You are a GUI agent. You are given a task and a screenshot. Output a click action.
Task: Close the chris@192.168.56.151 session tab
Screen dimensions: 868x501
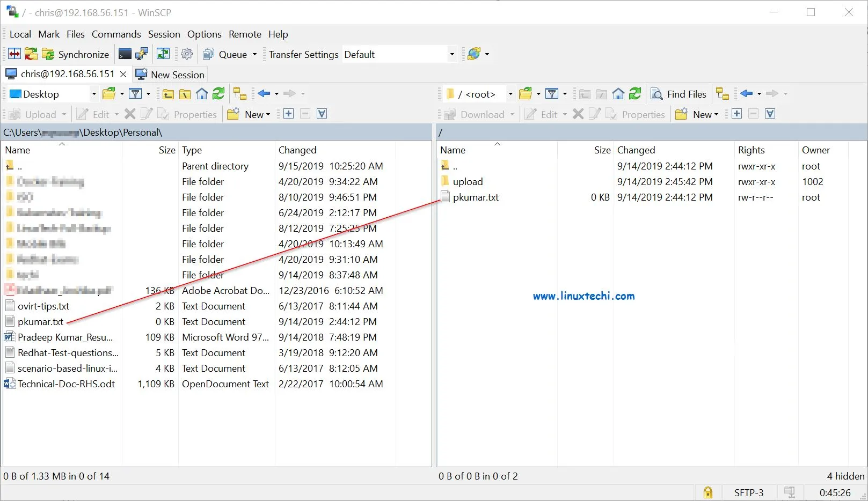tap(123, 74)
